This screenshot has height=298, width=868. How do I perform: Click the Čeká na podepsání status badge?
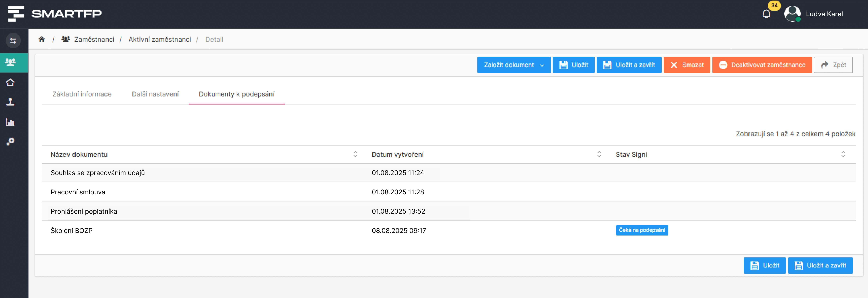pos(642,230)
